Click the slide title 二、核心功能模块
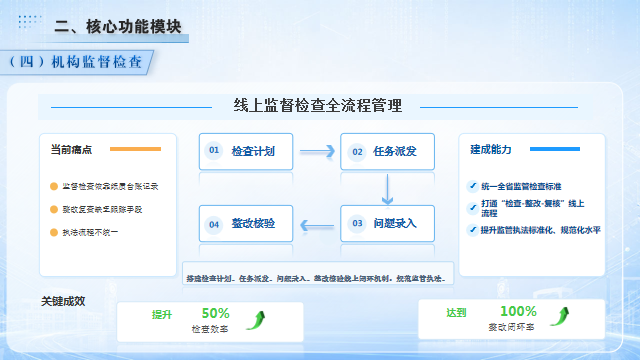The height and width of the screenshot is (360, 640). point(118,27)
